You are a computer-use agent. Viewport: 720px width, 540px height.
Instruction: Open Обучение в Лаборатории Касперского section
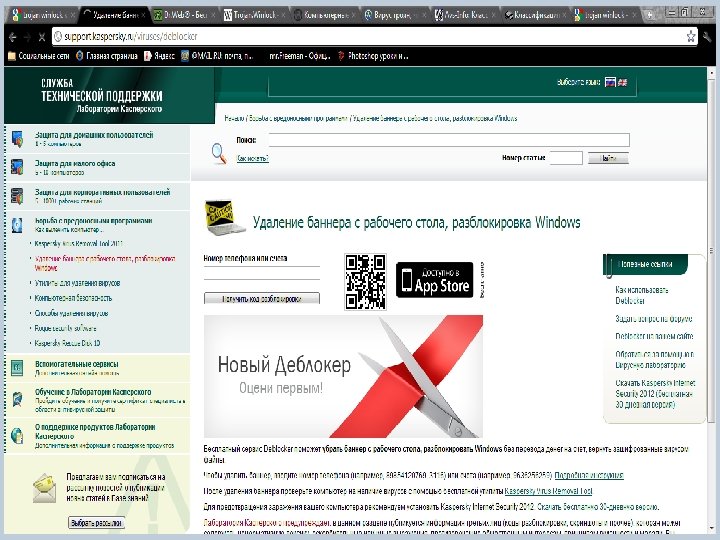coord(93,392)
